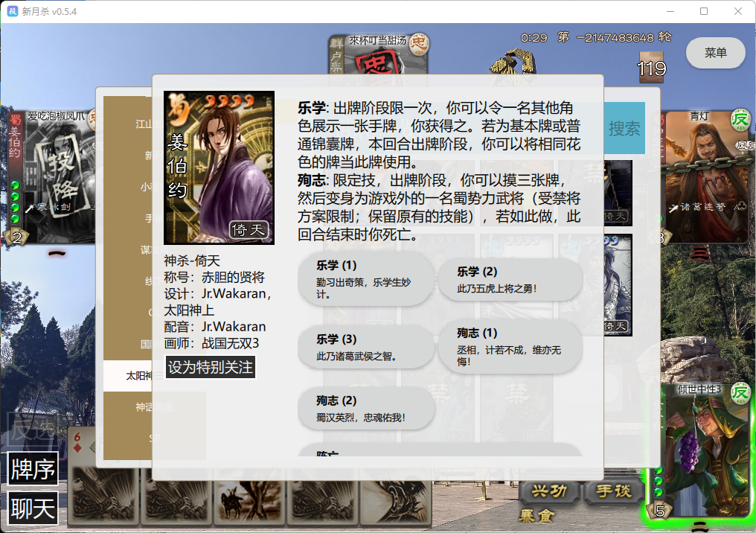The width and height of the screenshot is (756, 533).
Task: Click the 诸葛连弩 equipment on 青灯
Action: point(706,207)
